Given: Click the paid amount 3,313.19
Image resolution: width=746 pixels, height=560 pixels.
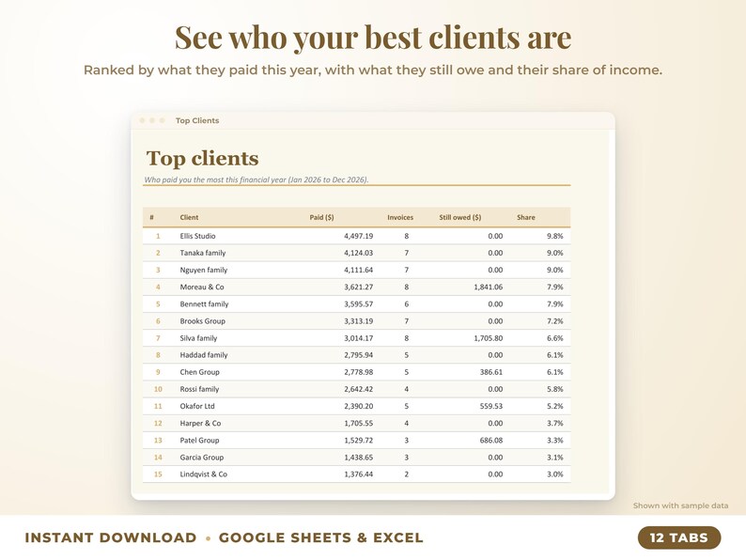Looking at the screenshot, I should [358, 321].
